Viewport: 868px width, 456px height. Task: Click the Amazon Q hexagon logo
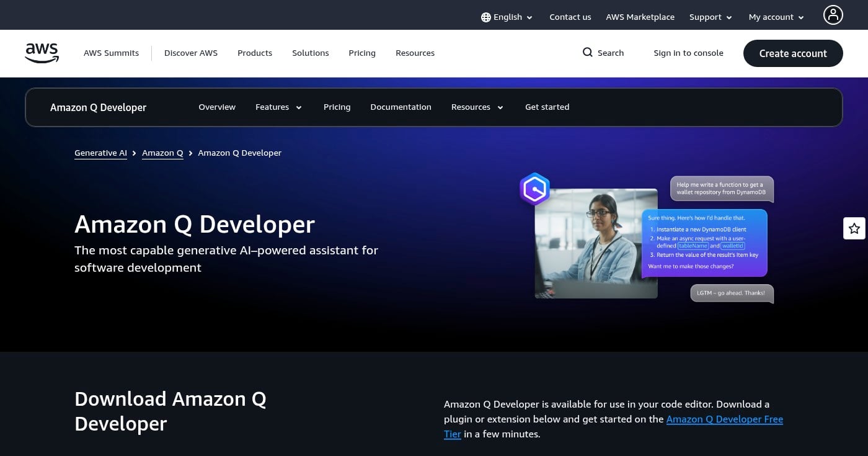click(x=534, y=189)
